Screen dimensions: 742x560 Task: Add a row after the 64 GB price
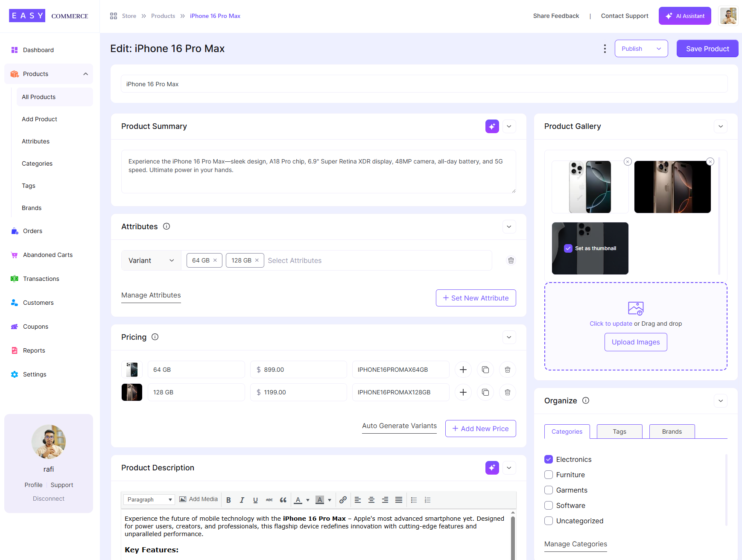coord(463,370)
